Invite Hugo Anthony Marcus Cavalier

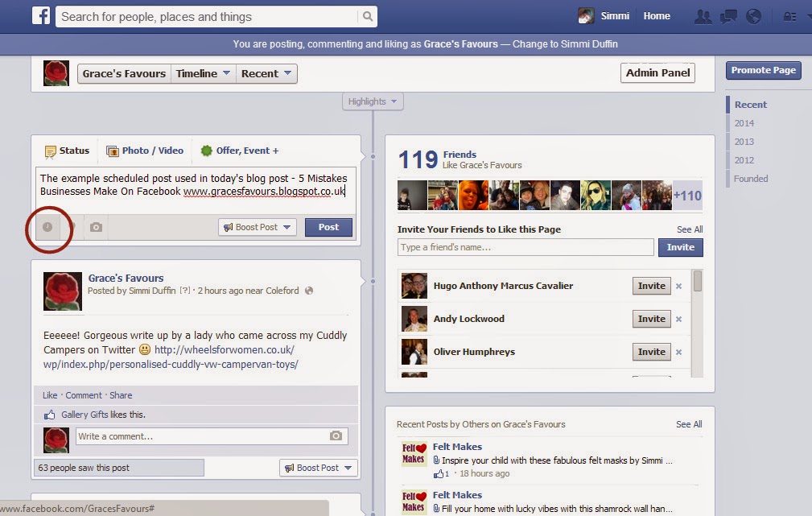click(x=652, y=286)
